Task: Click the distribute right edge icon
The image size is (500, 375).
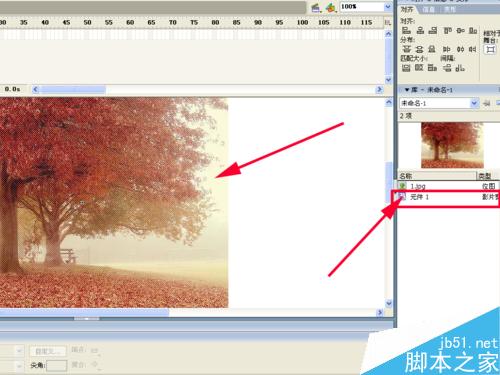Action: click(x=473, y=49)
